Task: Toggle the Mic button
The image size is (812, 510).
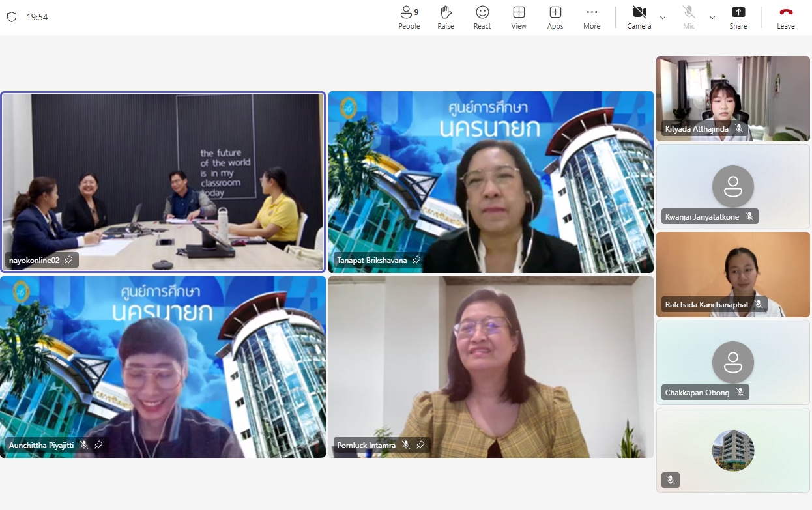Action: coord(689,18)
